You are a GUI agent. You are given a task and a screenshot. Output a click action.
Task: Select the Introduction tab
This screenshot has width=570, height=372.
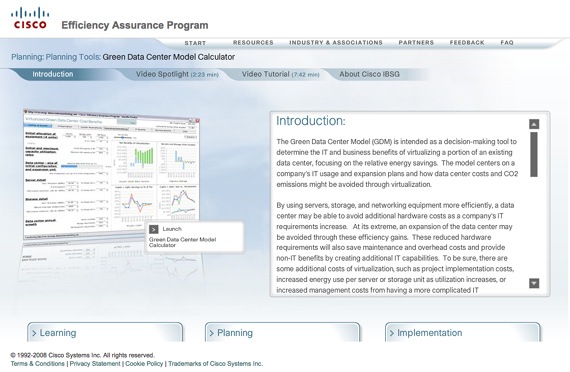[x=53, y=74]
